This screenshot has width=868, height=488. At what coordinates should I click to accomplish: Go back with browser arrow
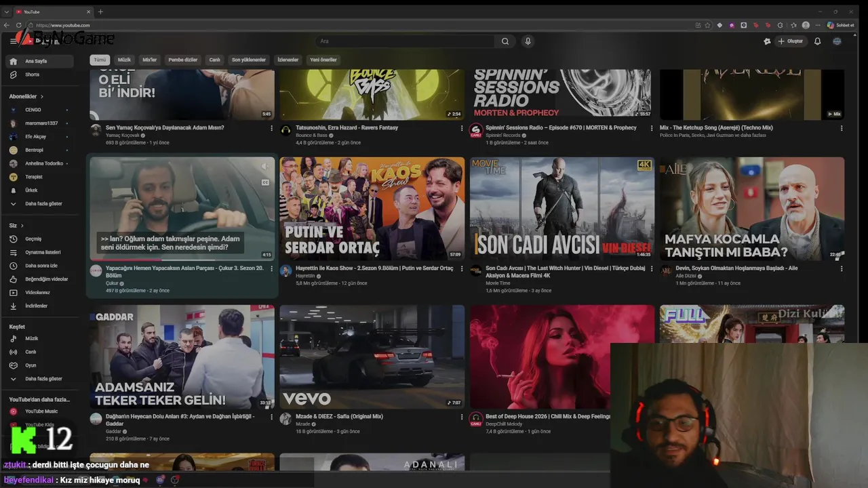pos(7,25)
